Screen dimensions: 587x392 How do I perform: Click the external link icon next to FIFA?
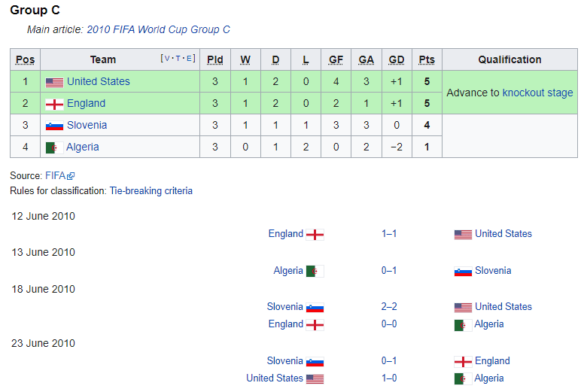pos(71,176)
